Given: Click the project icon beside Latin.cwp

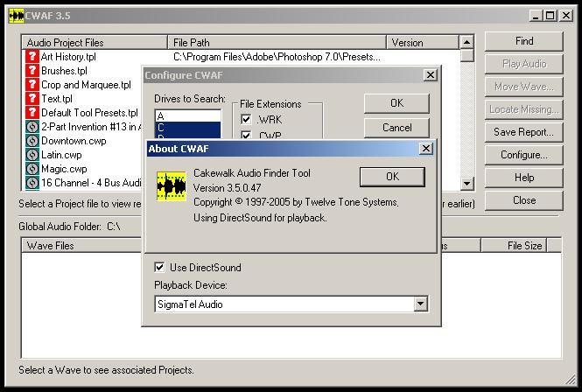Looking at the screenshot, I should tap(32, 155).
